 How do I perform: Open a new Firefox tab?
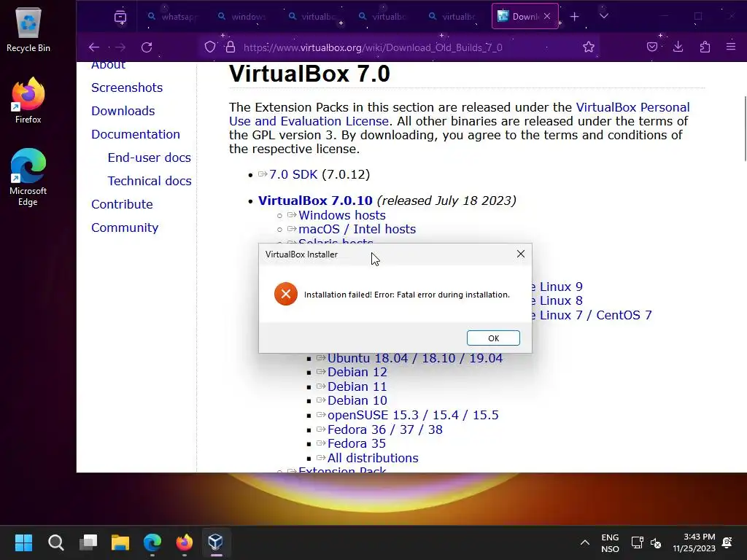[575, 17]
